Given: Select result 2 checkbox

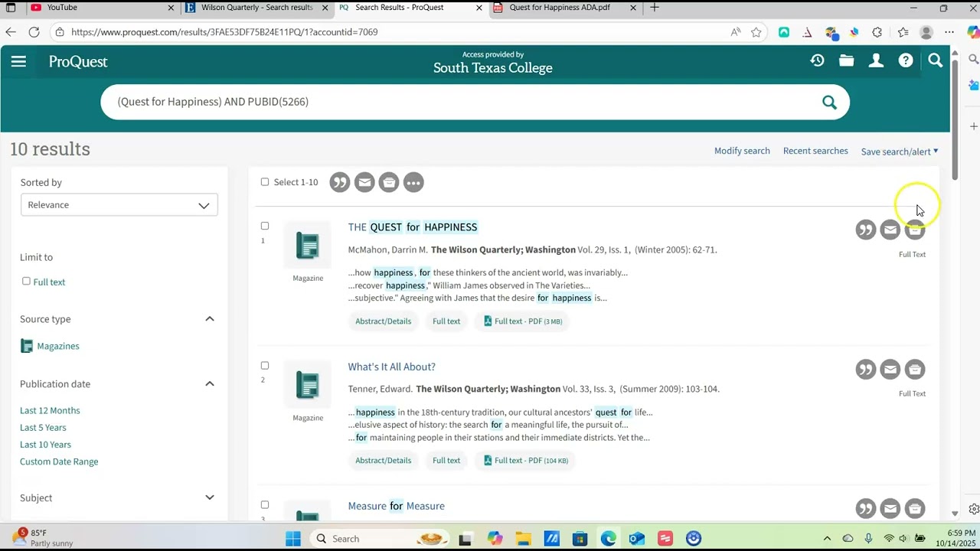Looking at the screenshot, I should 265,365.
